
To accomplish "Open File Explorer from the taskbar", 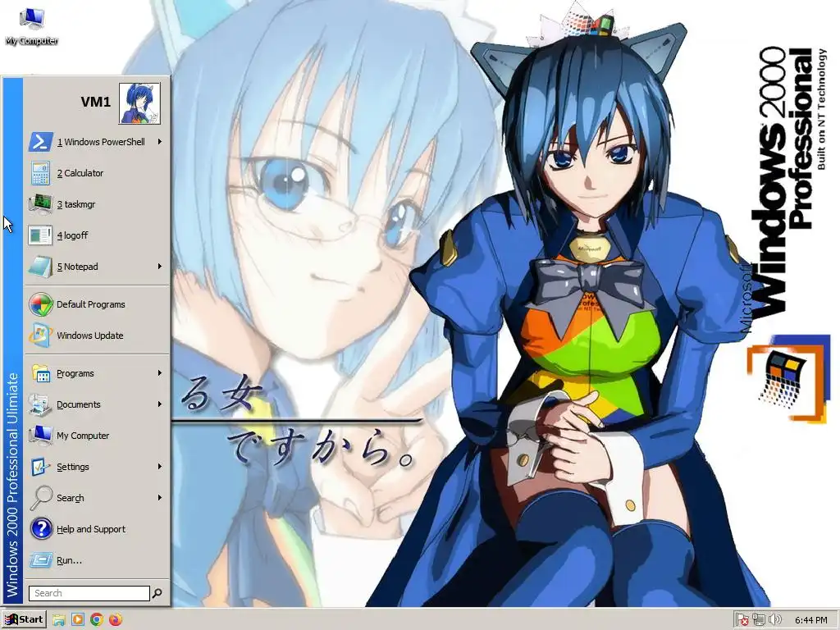I will coord(59,620).
